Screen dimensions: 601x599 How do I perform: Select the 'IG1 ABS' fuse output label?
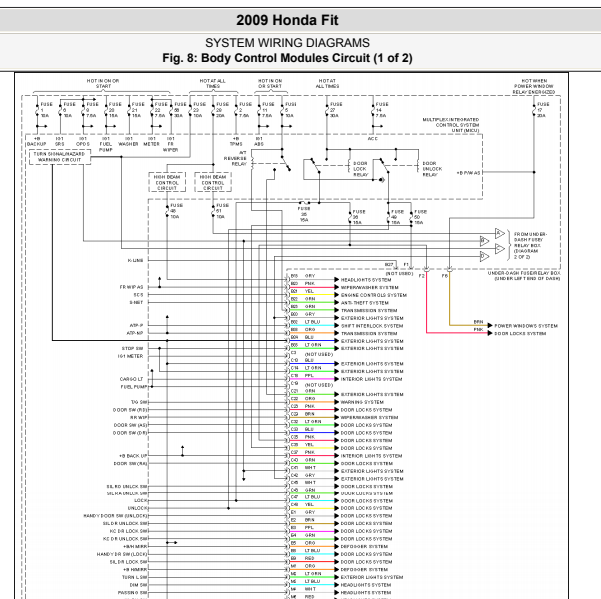259,141
